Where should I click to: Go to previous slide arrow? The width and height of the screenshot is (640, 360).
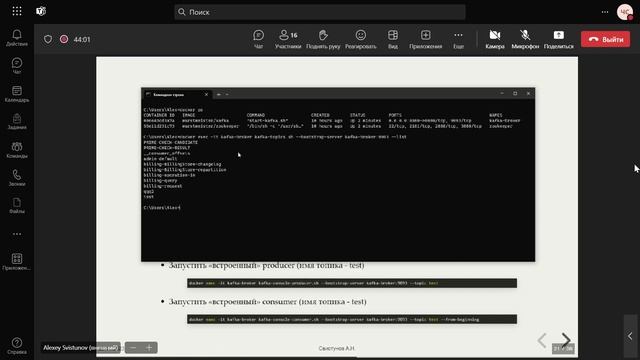click(x=542, y=340)
